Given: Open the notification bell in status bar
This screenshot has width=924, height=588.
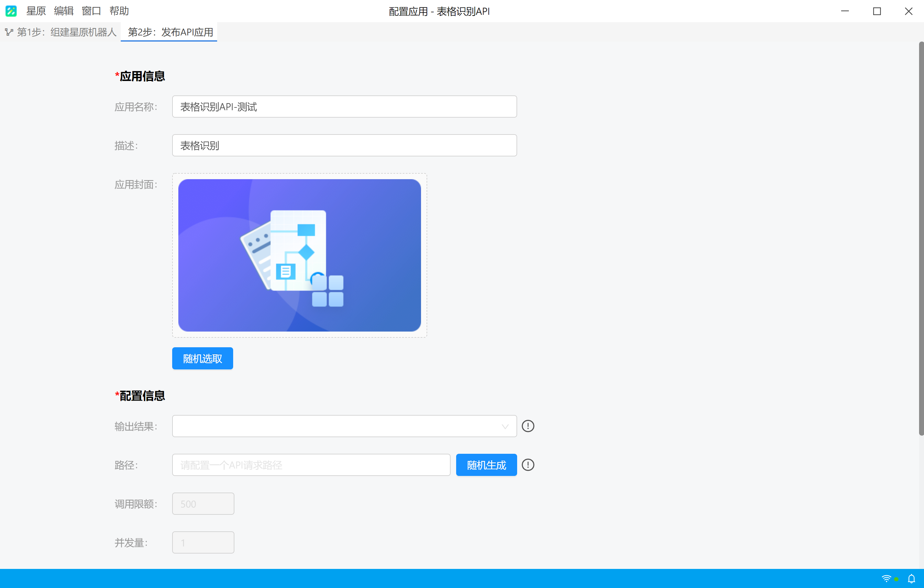Looking at the screenshot, I should click(911, 578).
